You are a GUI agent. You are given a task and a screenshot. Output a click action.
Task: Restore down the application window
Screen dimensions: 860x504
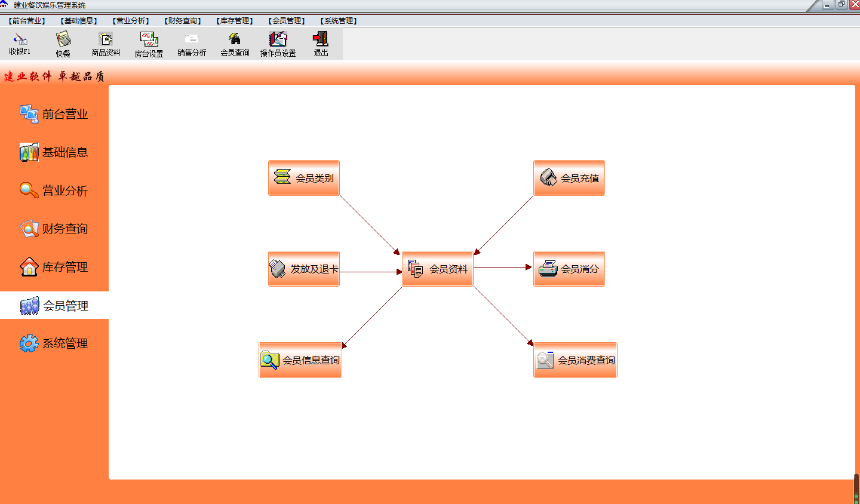[841, 5]
